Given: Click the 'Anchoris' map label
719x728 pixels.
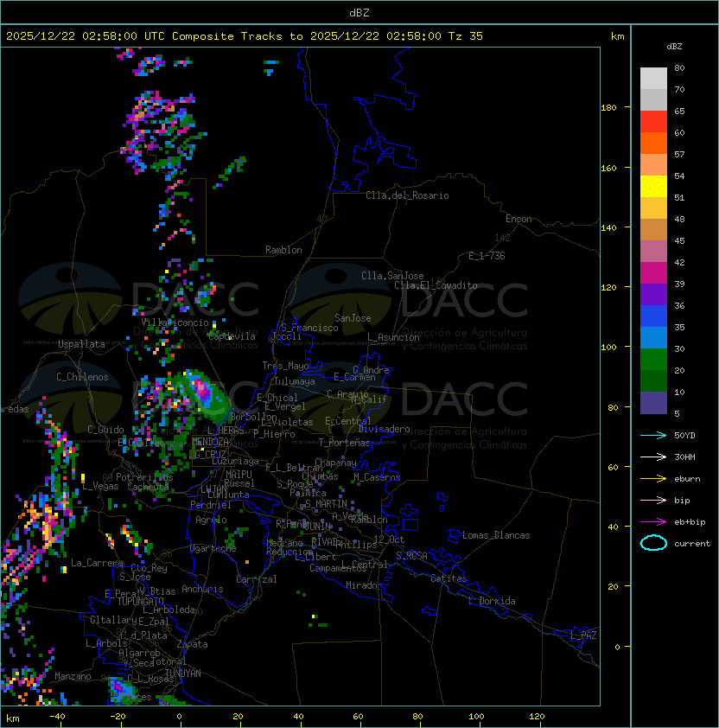Looking at the screenshot, I should click(x=202, y=589).
